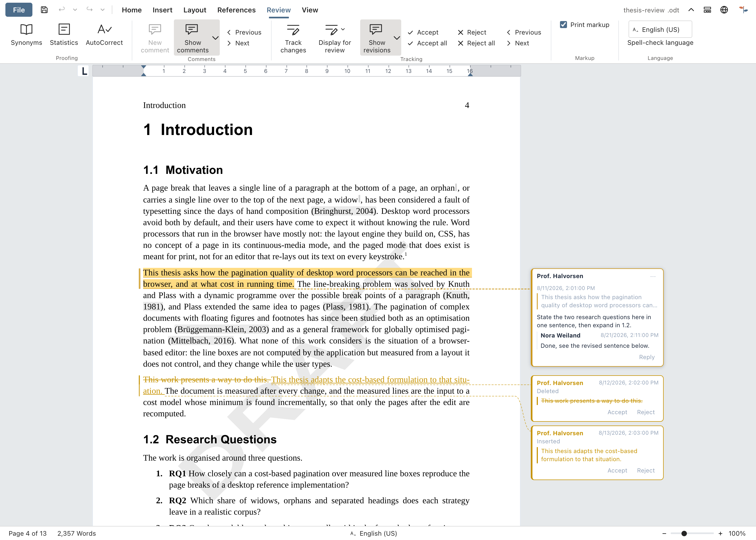The height and width of the screenshot is (540, 756).
Task: Go to the Previous tracked change
Action: [524, 32]
